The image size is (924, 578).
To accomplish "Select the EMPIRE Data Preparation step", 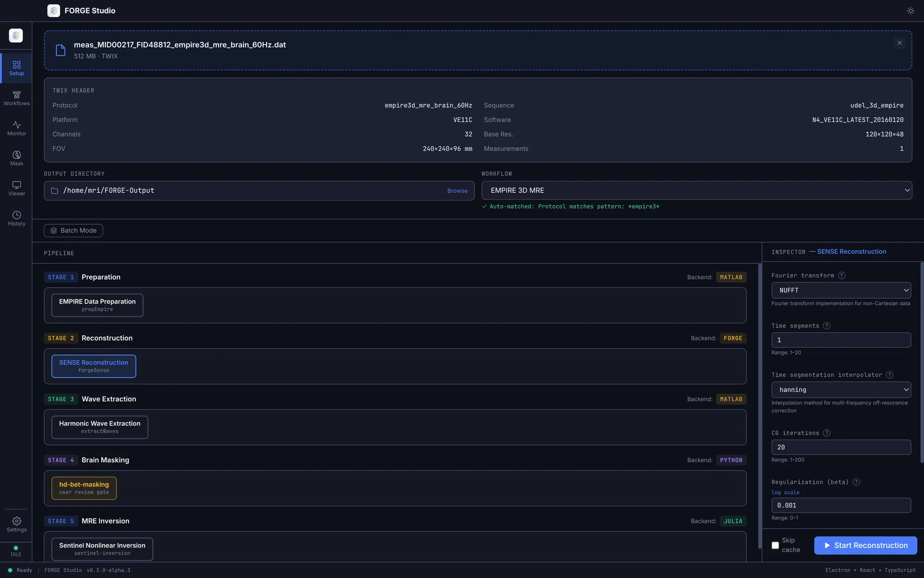I will [x=97, y=305].
